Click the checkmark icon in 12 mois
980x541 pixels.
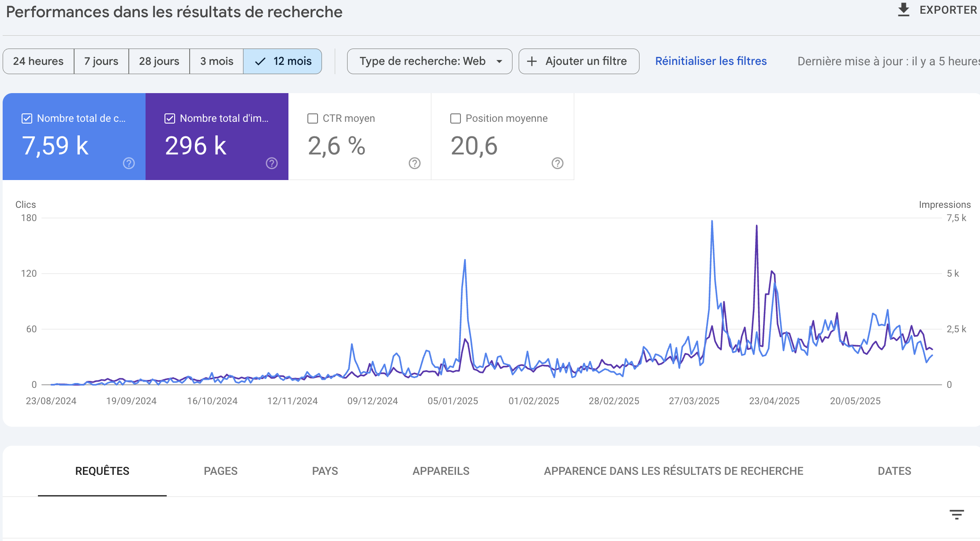tap(260, 61)
